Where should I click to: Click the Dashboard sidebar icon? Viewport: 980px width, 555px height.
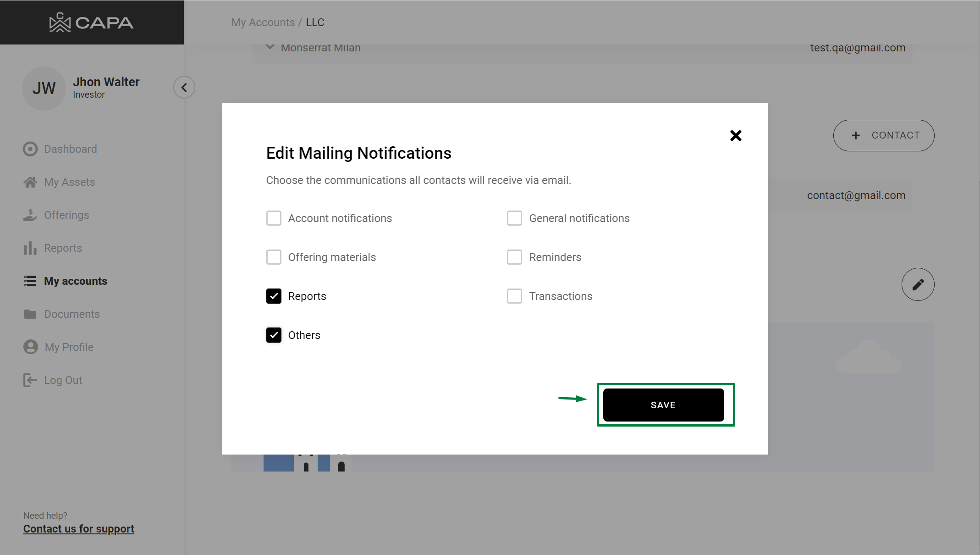[x=30, y=149]
